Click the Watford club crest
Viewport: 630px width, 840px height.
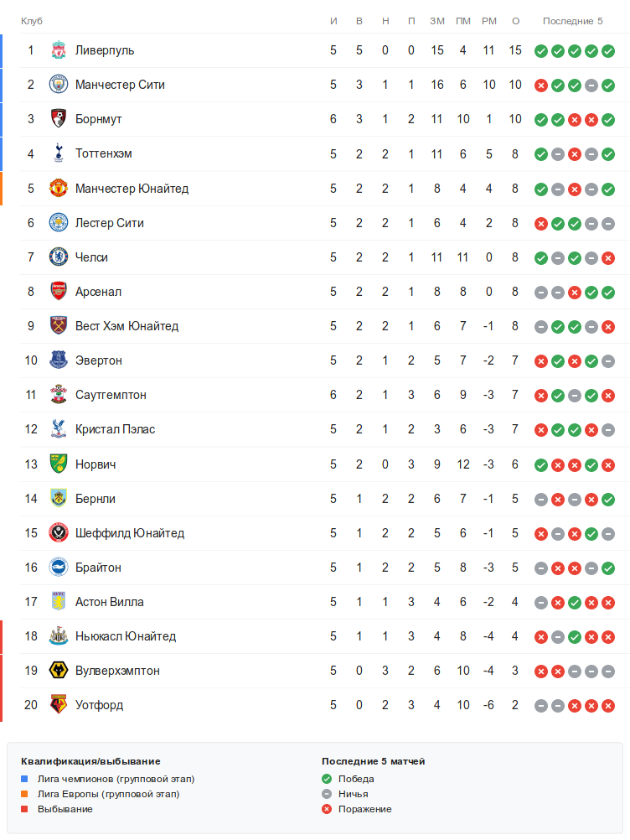[x=58, y=705]
